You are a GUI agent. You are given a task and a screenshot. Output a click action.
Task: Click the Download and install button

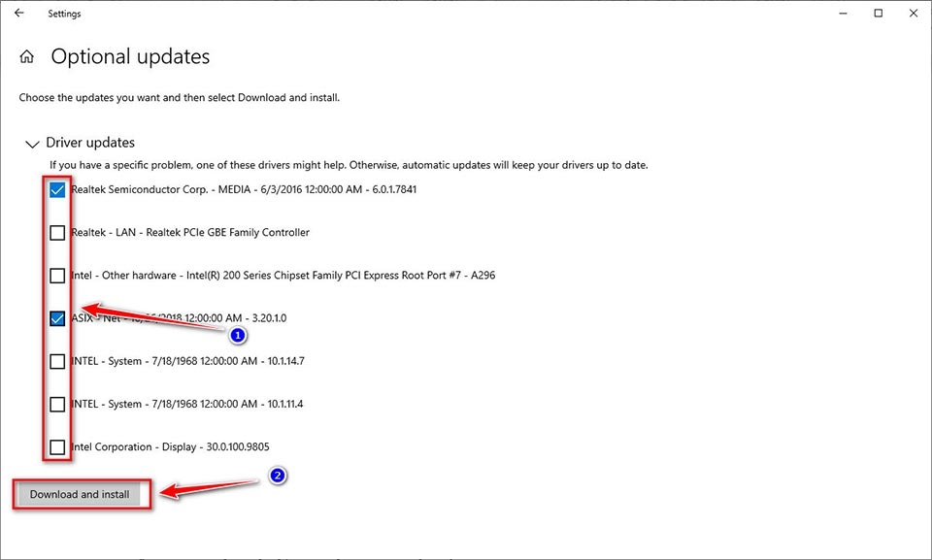(82, 494)
